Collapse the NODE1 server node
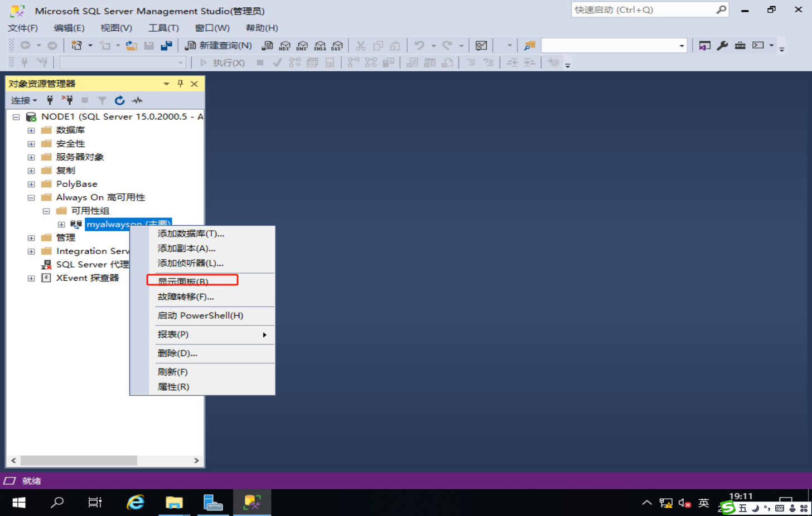The width and height of the screenshot is (812, 516). [16, 117]
